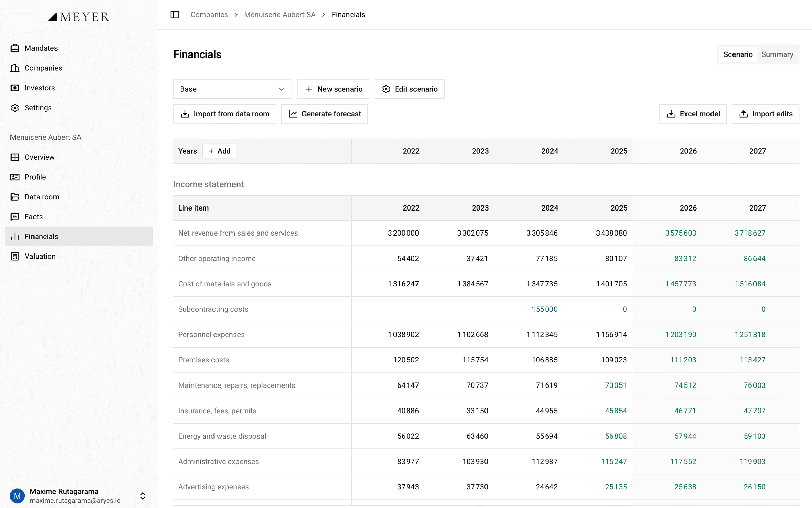Click the Companies building icon
Image resolution: width=812 pixels, height=508 pixels.
pyautogui.click(x=15, y=68)
